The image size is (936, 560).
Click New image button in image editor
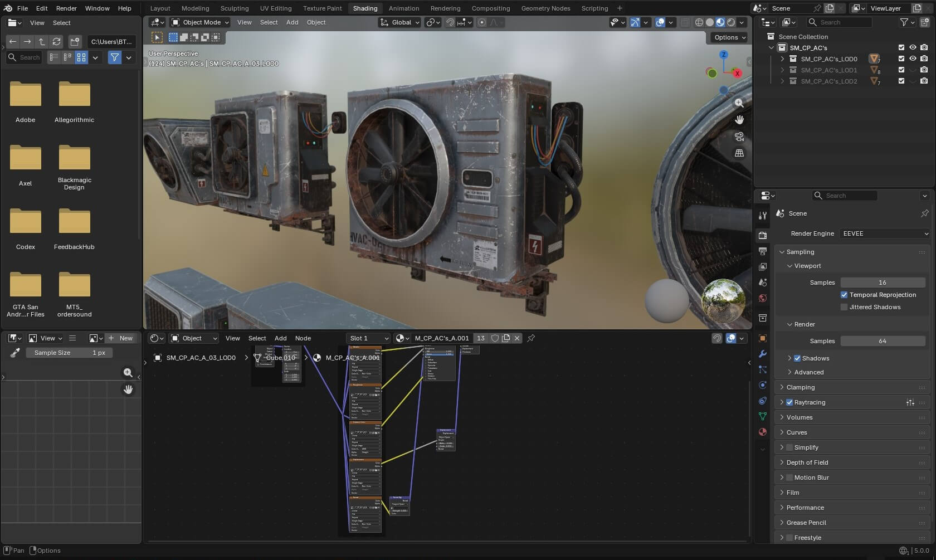pyautogui.click(x=121, y=338)
